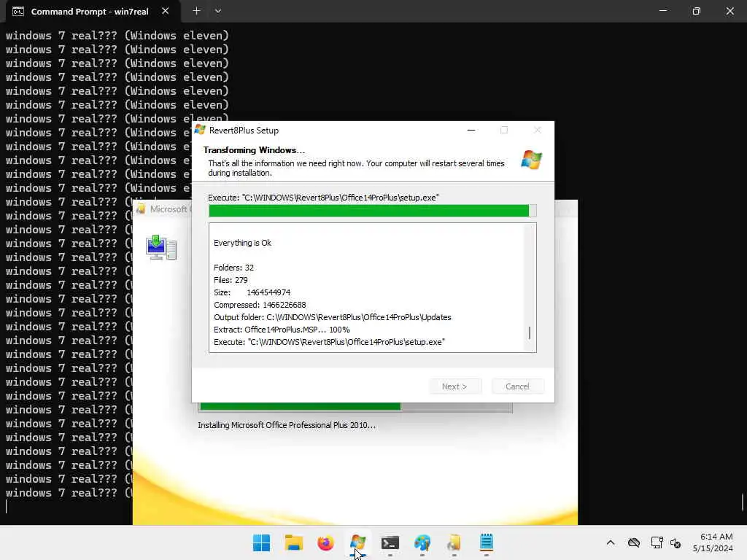The image size is (747, 560).
Task: Click the Revert8Plus log scrollbar thumb
Action: (x=530, y=332)
